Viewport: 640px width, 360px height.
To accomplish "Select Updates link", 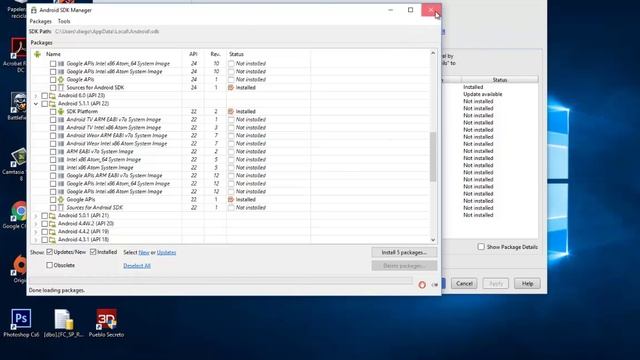I will coord(167,253).
